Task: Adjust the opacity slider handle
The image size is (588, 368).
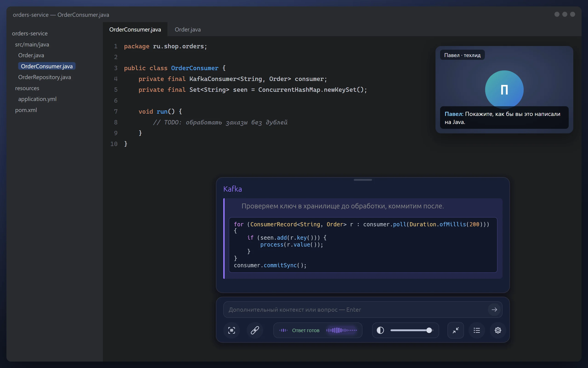Action: point(429,330)
